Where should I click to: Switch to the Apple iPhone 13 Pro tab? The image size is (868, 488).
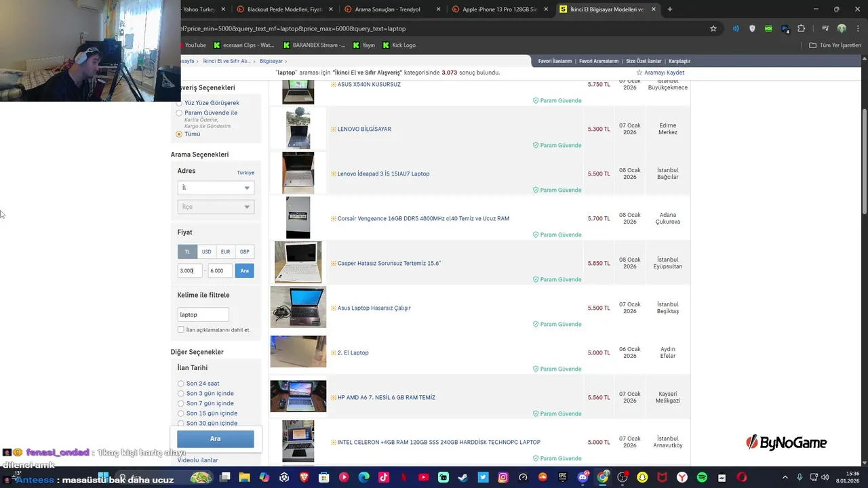click(x=499, y=9)
